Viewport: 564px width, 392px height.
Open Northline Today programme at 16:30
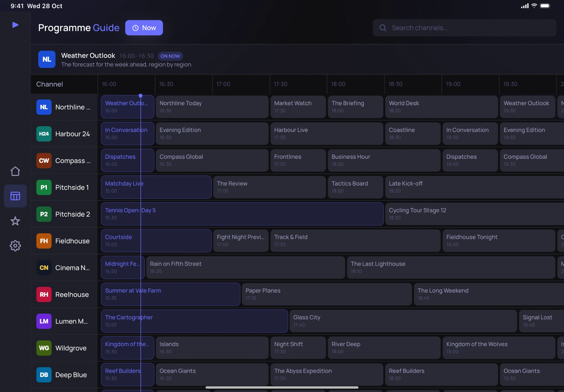click(212, 107)
